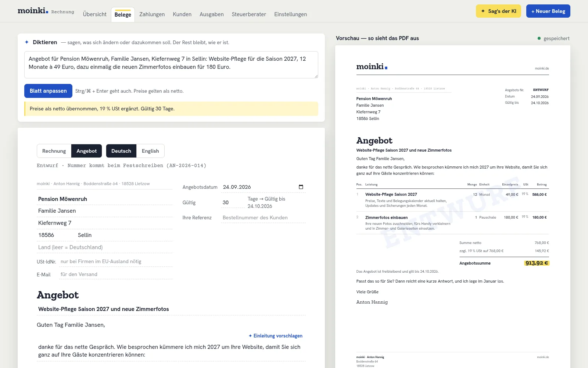Click into the Diktieren text area

171,65
